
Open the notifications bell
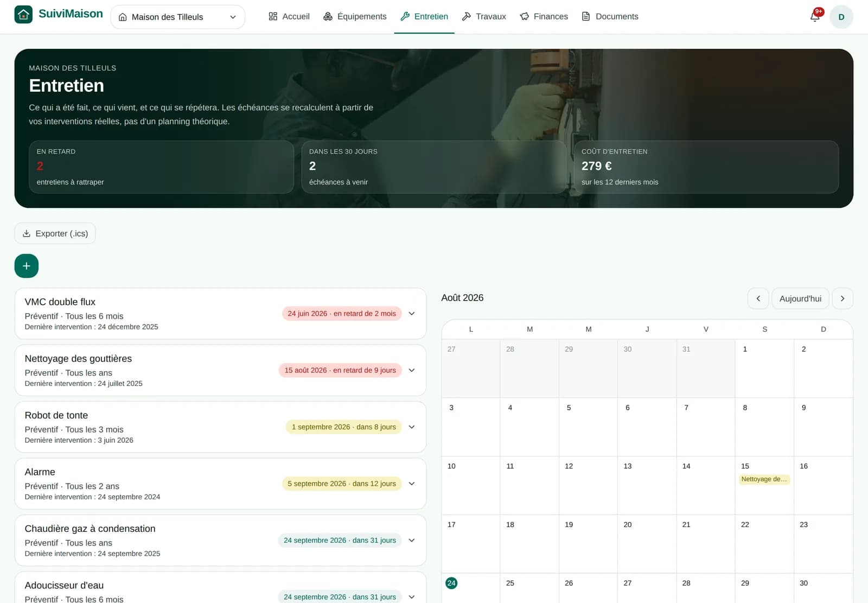tap(815, 16)
